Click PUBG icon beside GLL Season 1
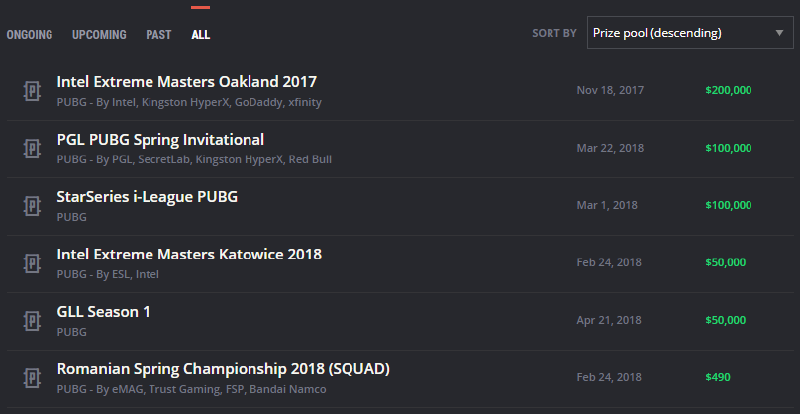Screen dimensions: 800x414 pos(31,321)
